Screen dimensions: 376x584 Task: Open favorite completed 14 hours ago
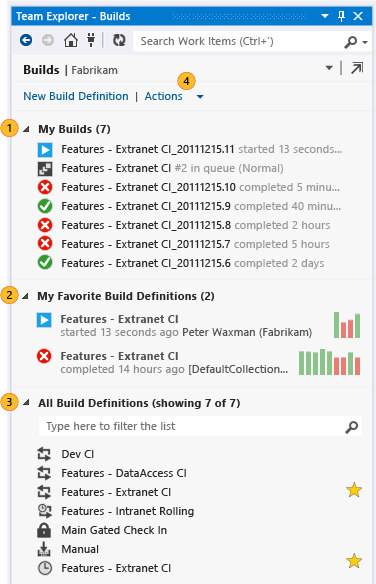click(x=174, y=362)
